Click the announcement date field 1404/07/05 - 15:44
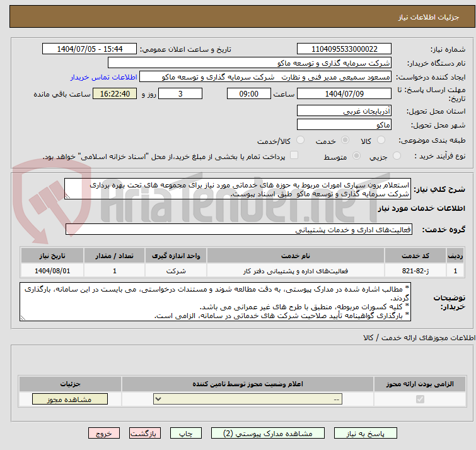 coord(90,49)
